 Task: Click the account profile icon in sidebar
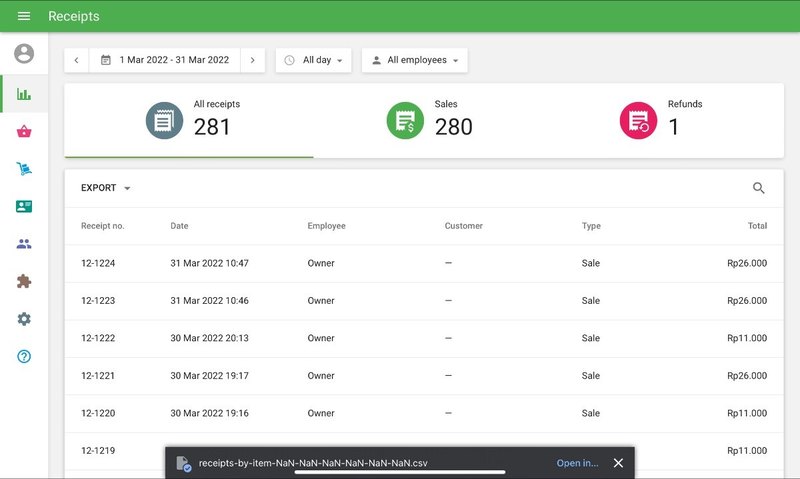[24, 54]
